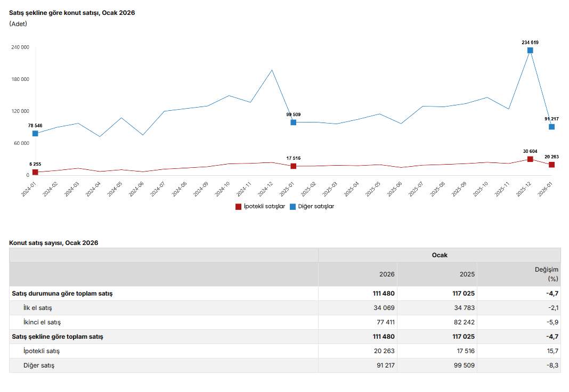Screen dimensions: 569x392
Task: Click the İlk el satış row label
Action: point(38,308)
